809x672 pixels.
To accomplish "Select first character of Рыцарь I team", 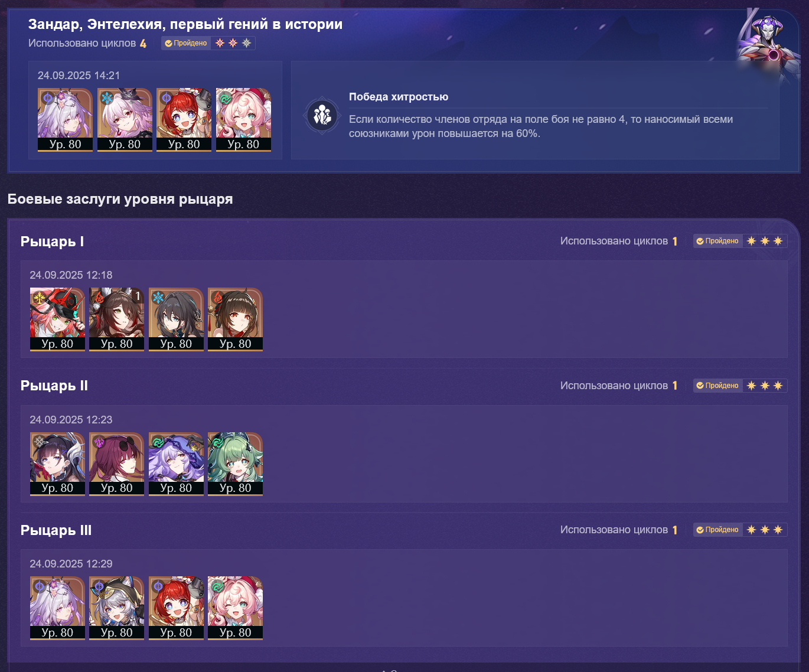I will coord(57,319).
